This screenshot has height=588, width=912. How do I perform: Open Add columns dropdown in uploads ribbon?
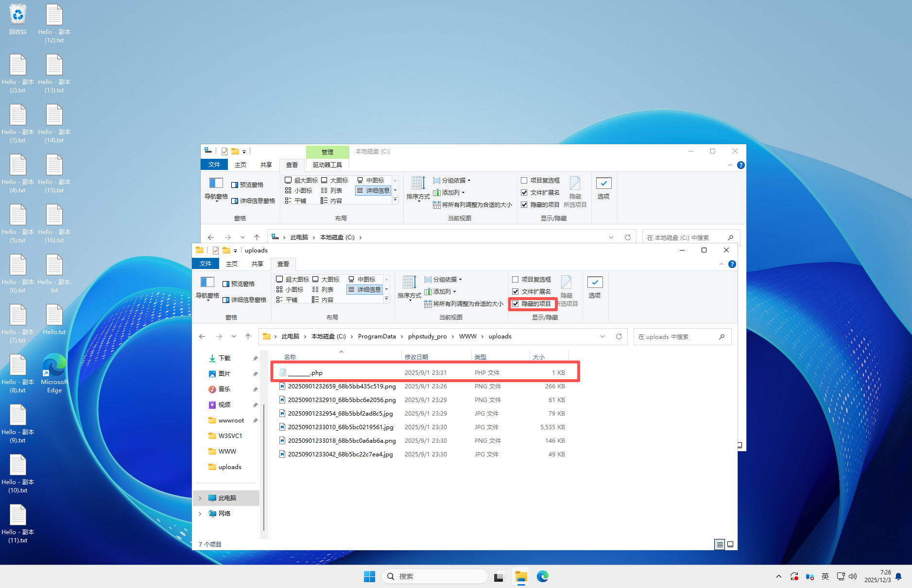pos(440,291)
